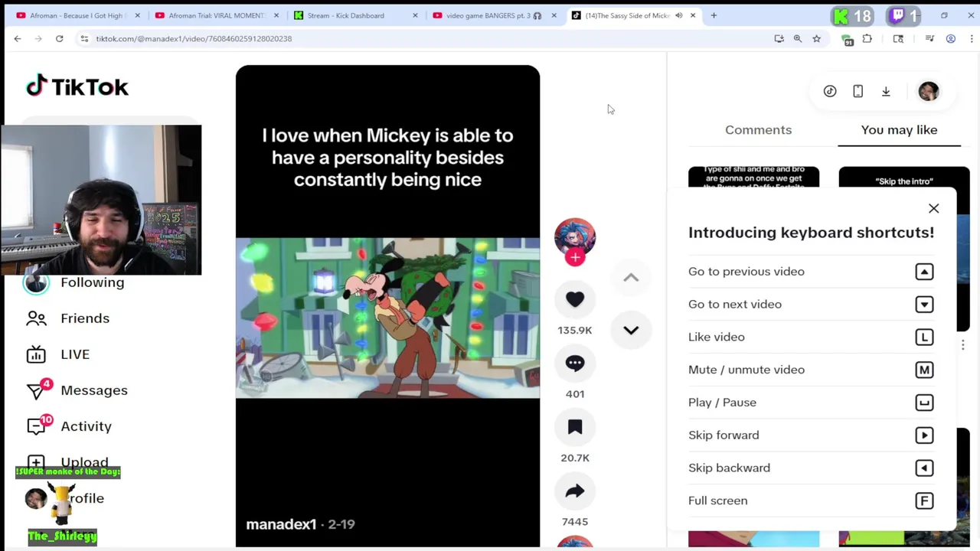
Task: View site information icon in address bar
Action: [x=84, y=38]
